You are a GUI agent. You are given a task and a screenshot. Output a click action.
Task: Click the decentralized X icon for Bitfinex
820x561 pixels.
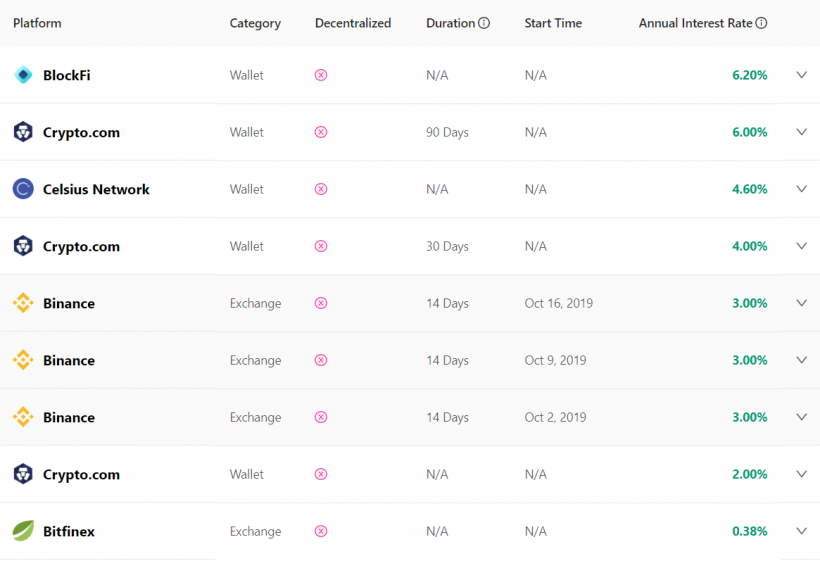pyautogui.click(x=321, y=531)
